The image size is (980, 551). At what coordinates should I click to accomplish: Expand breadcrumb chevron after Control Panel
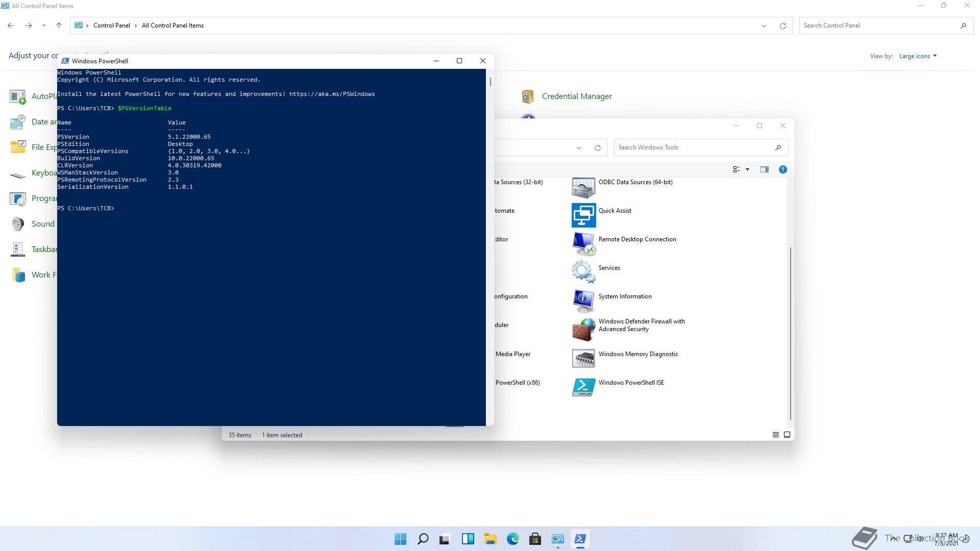coord(136,26)
